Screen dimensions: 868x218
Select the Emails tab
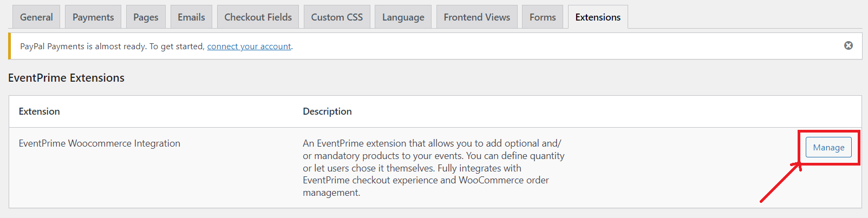coord(191,17)
